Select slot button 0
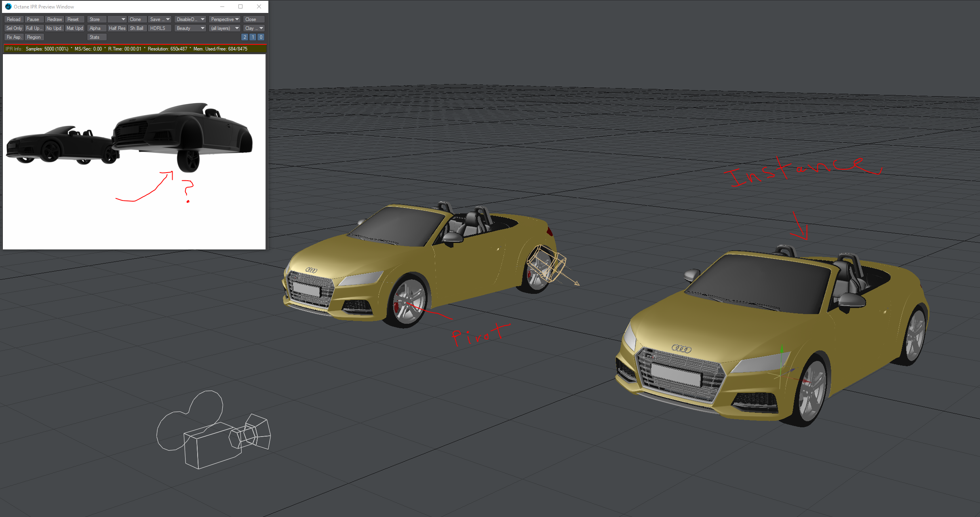The height and width of the screenshot is (517, 980). pos(261,37)
